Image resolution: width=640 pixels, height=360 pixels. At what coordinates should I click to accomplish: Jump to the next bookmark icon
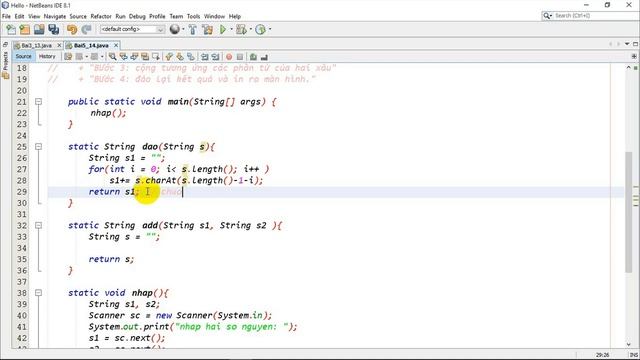point(180,57)
